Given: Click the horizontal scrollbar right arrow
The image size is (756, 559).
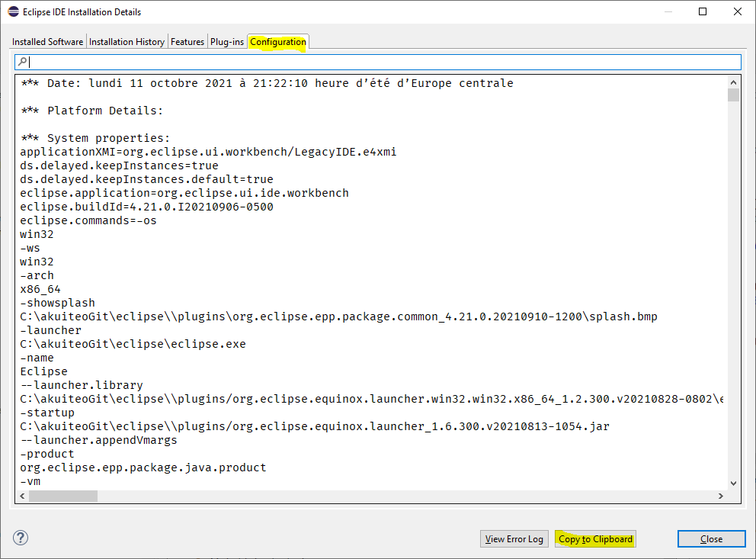Looking at the screenshot, I should (x=721, y=496).
